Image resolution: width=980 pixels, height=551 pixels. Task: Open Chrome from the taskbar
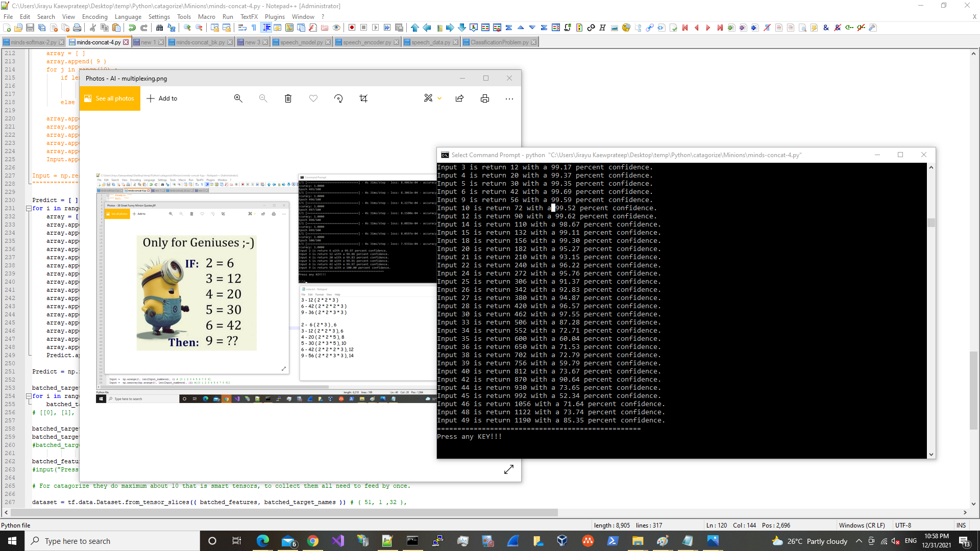313,541
